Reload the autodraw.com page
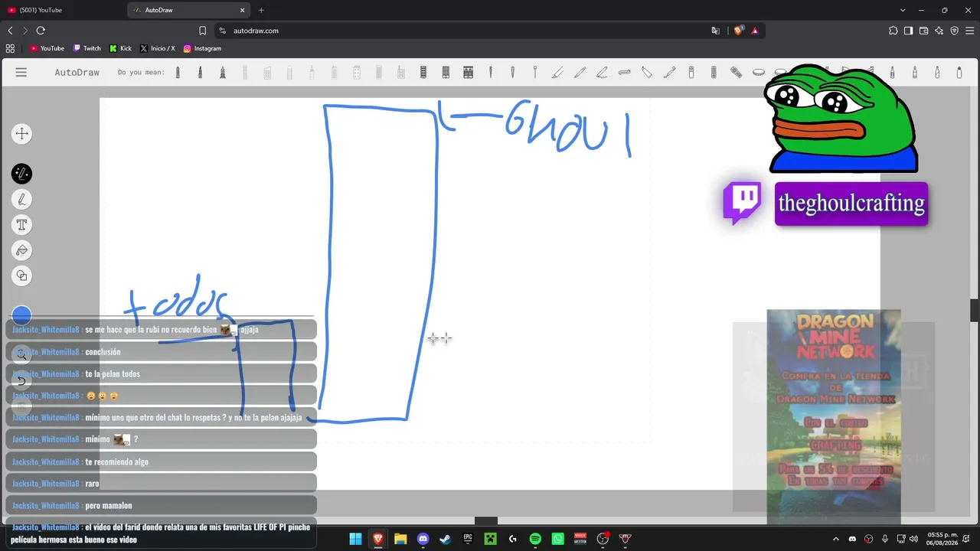Image resolution: width=980 pixels, height=551 pixels. (x=41, y=31)
